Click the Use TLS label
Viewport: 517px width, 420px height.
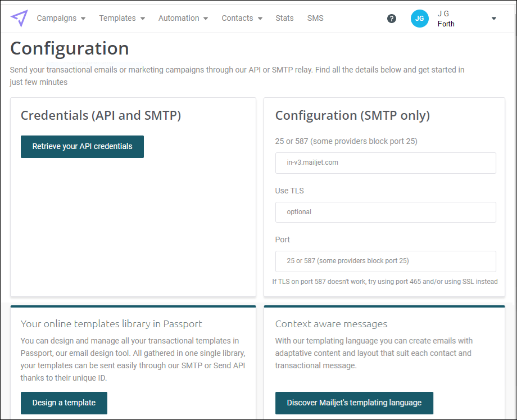click(289, 191)
